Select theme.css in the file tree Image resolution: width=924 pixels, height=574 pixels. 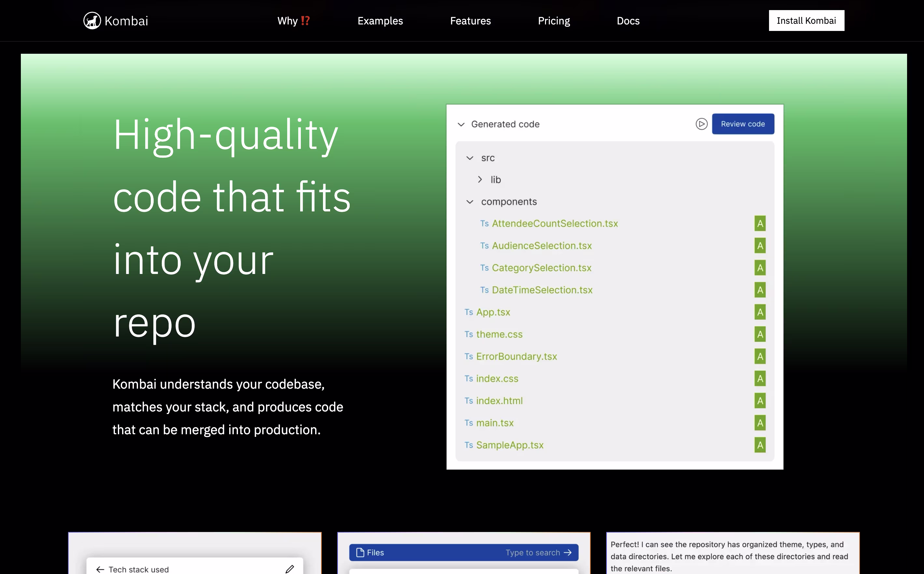coord(499,334)
